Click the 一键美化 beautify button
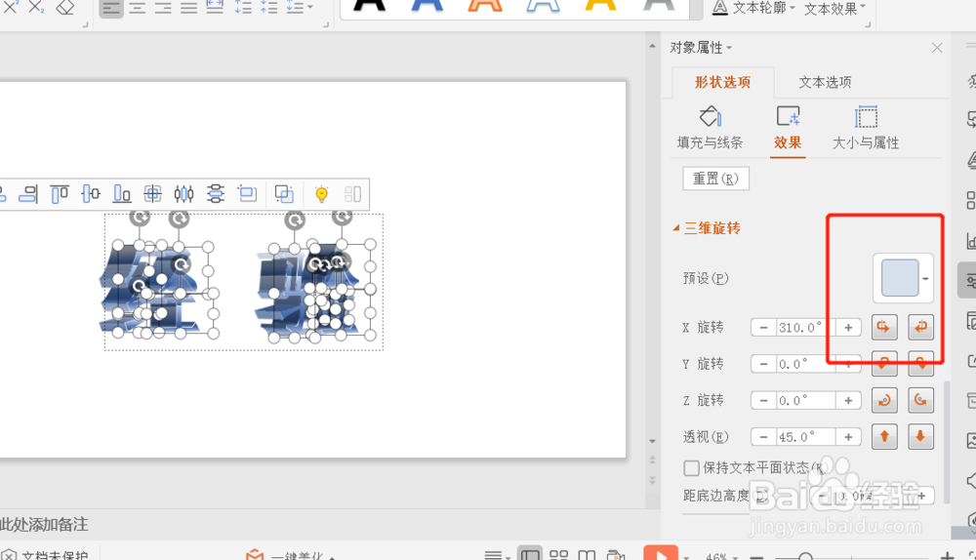This screenshot has height=560, width=976. point(290,555)
